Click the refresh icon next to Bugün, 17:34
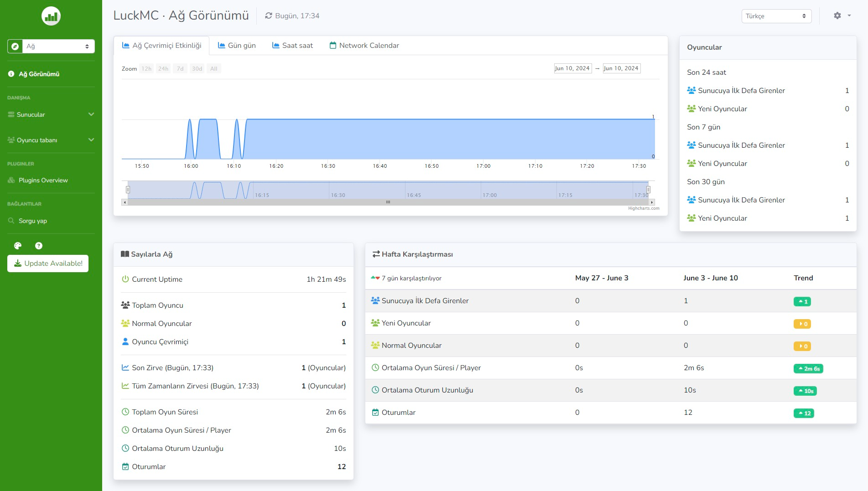This screenshot has height=491, width=868. click(x=269, y=16)
